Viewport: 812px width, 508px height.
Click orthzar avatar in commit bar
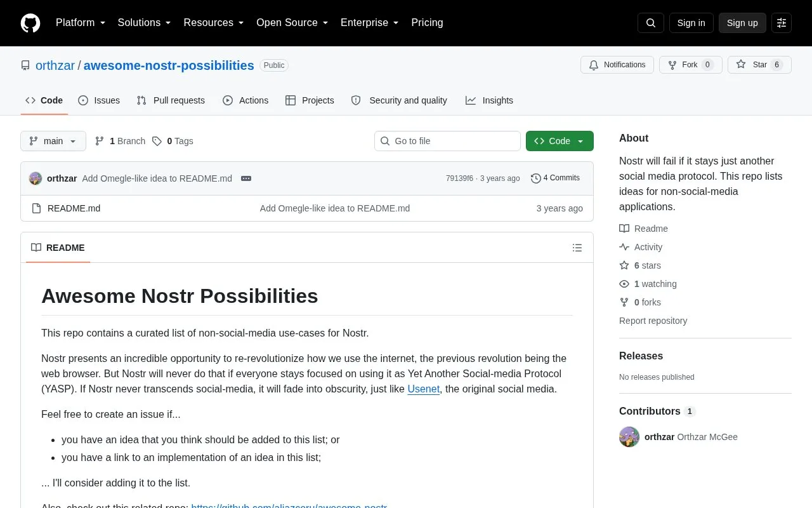pyautogui.click(x=36, y=178)
